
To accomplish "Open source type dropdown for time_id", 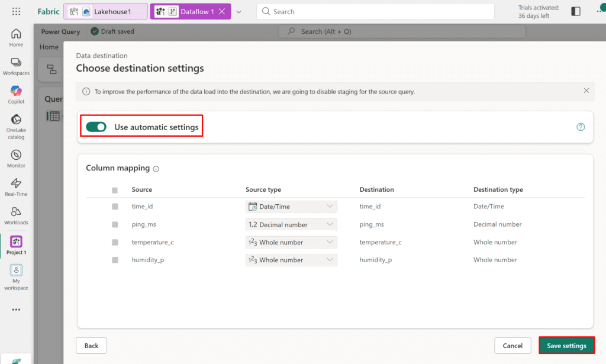I will click(x=291, y=207).
